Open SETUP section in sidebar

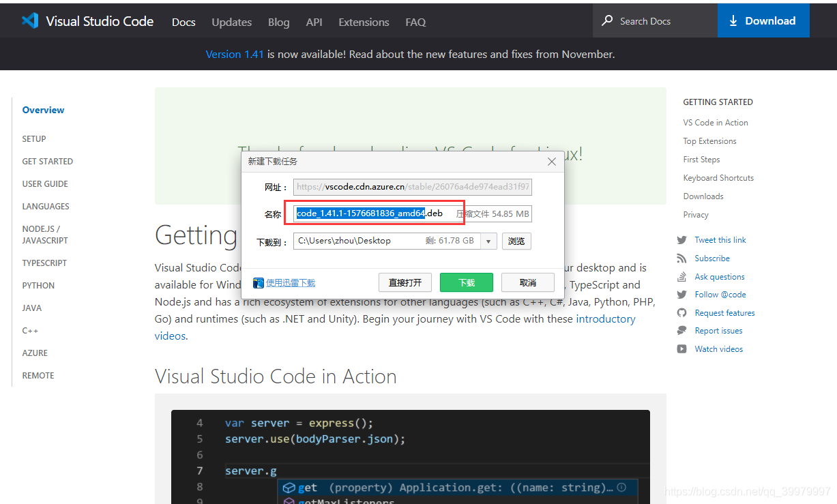coord(34,139)
